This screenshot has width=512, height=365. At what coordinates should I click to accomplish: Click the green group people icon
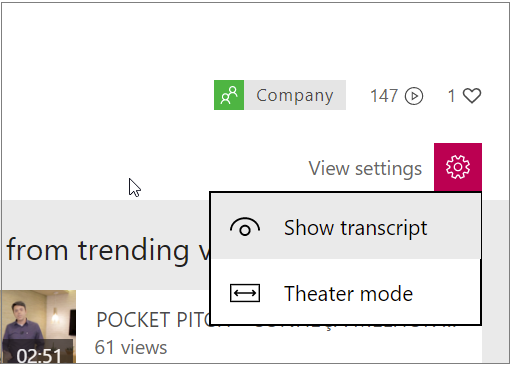tap(229, 95)
